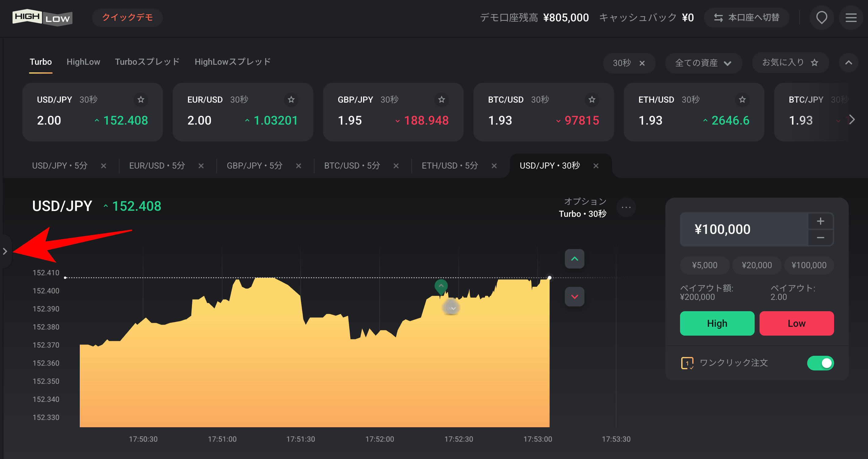Toggle the お気に入り favorites filter
Viewport: 868px width, 459px height.
pos(790,63)
